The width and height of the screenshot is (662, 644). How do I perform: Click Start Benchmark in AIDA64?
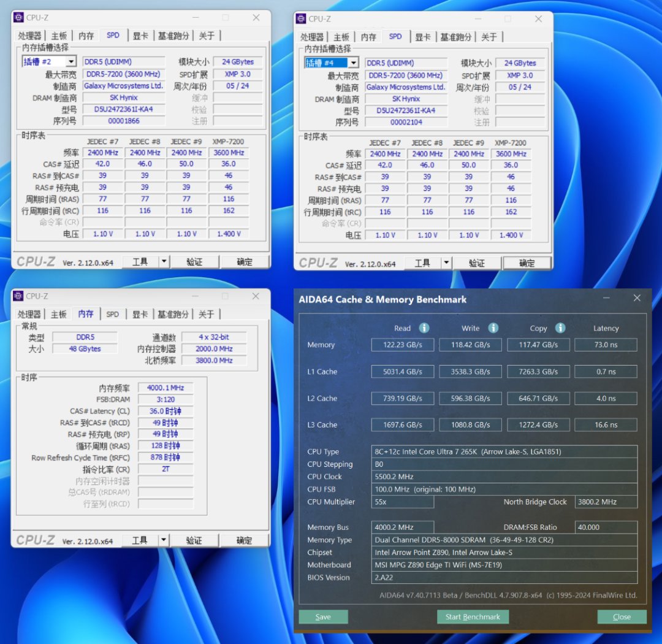click(x=473, y=616)
